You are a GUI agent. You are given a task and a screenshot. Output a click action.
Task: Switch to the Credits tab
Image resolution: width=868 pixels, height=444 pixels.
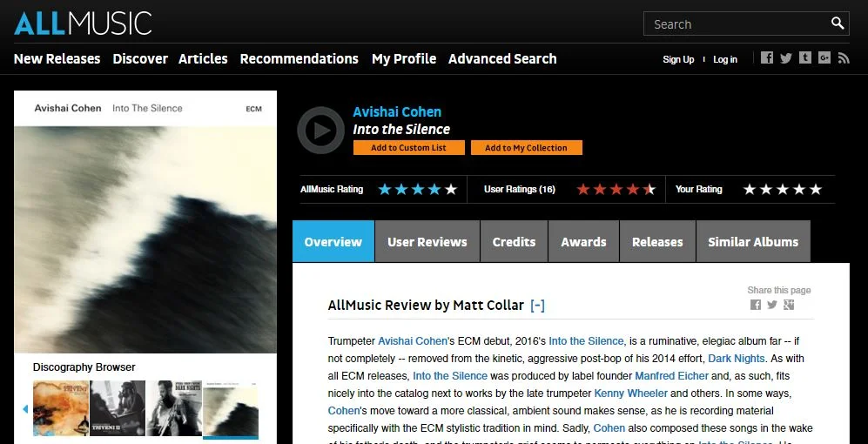(514, 241)
